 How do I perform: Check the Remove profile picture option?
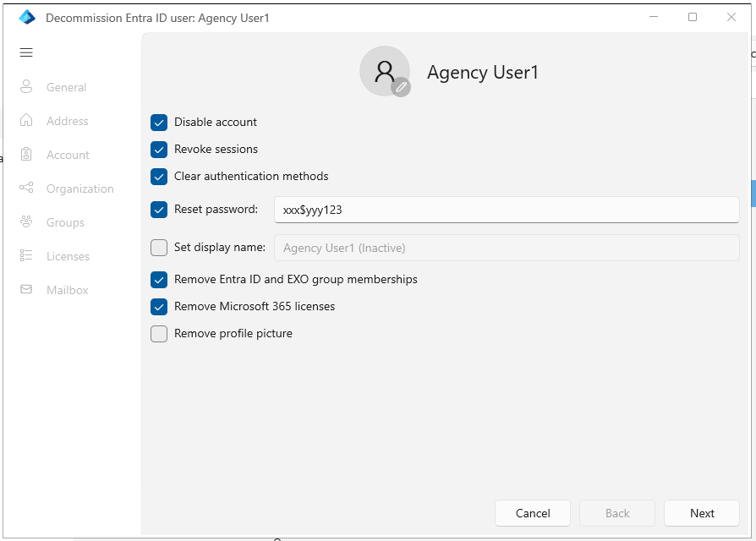[159, 334]
